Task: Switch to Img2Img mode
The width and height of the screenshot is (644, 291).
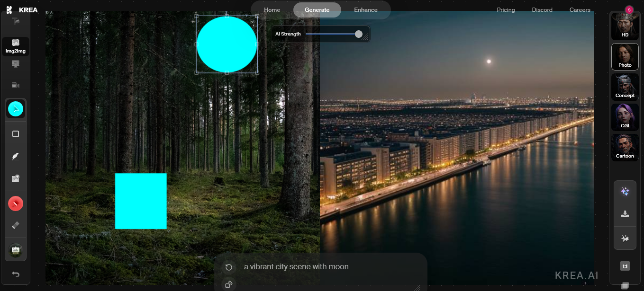Action: (x=16, y=46)
